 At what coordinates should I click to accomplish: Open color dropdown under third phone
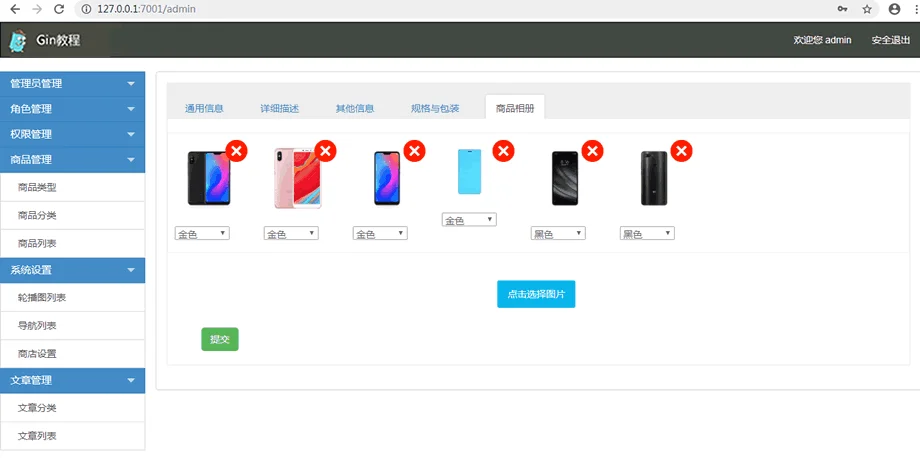pos(380,233)
